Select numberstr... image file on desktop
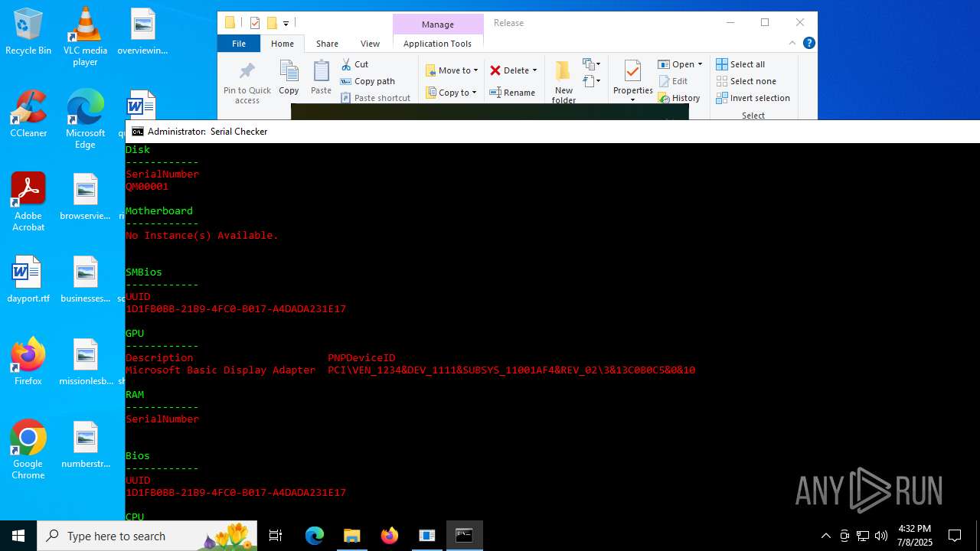This screenshot has height=551, width=980. coord(85,445)
